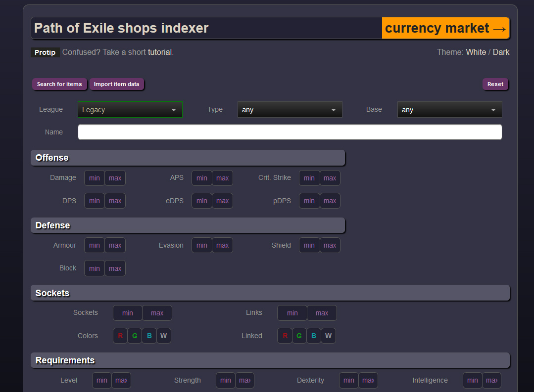The height and width of the screenshot is (392, 534).
Task: Click the Sockets max field
Action: pyautogui.click(x=157, y=313)
